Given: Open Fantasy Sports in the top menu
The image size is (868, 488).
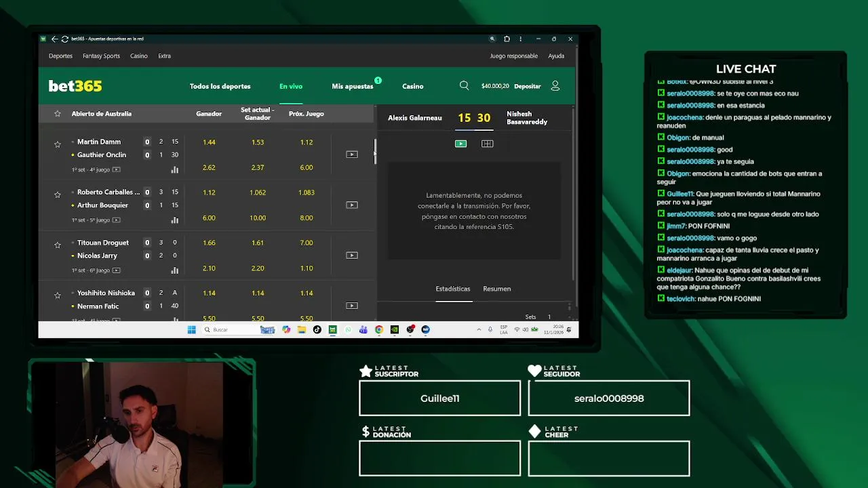Looking at the screenshot, I should 101,56.
